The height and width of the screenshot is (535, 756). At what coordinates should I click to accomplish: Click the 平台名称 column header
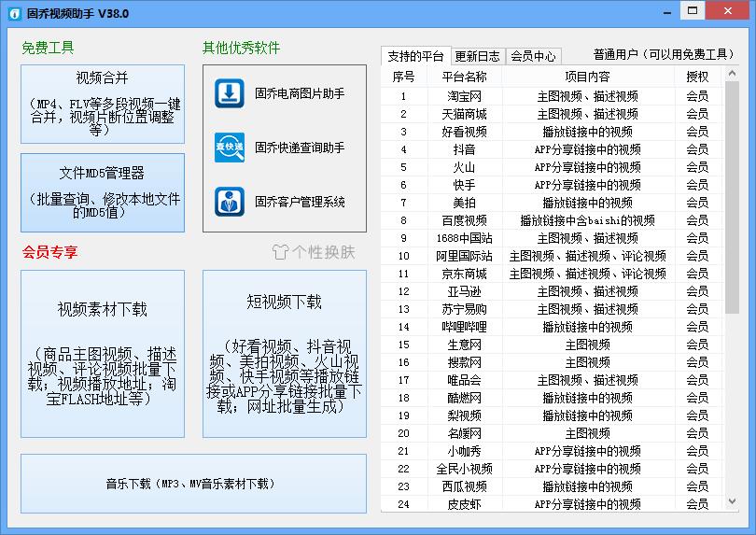tap(464, 77)
